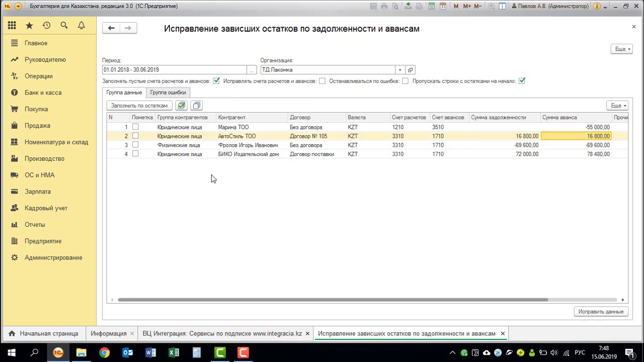Open 'Администрирование' section
This screenshot has height=362, width=644.
click(x=53, y=257)
